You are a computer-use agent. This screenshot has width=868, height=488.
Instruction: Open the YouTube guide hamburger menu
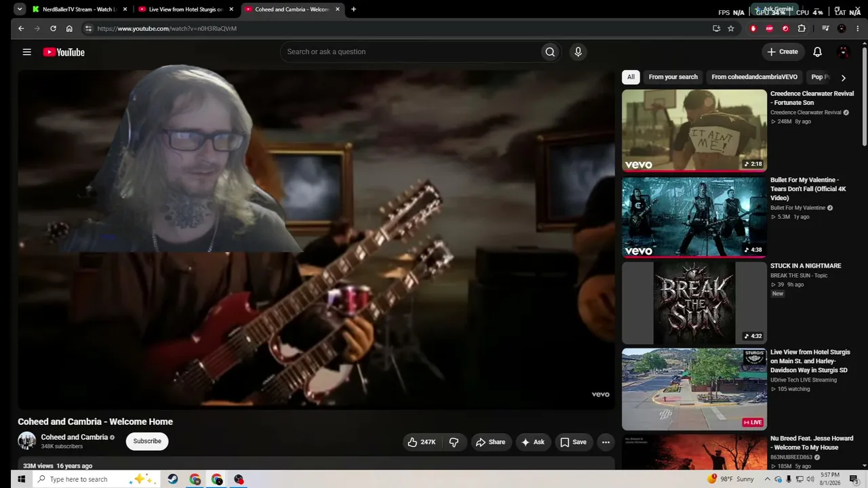pyautogui.click(x=26, y=52)
